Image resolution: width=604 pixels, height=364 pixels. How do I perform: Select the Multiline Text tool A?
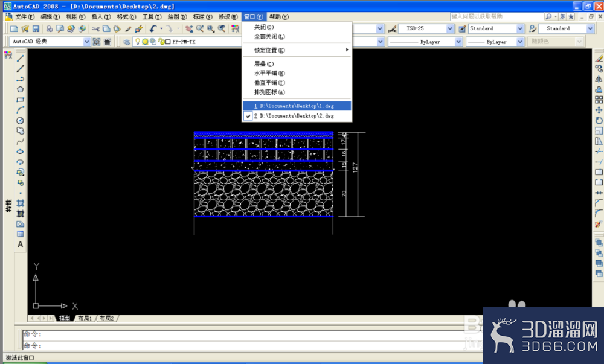[x=21, y=244]
